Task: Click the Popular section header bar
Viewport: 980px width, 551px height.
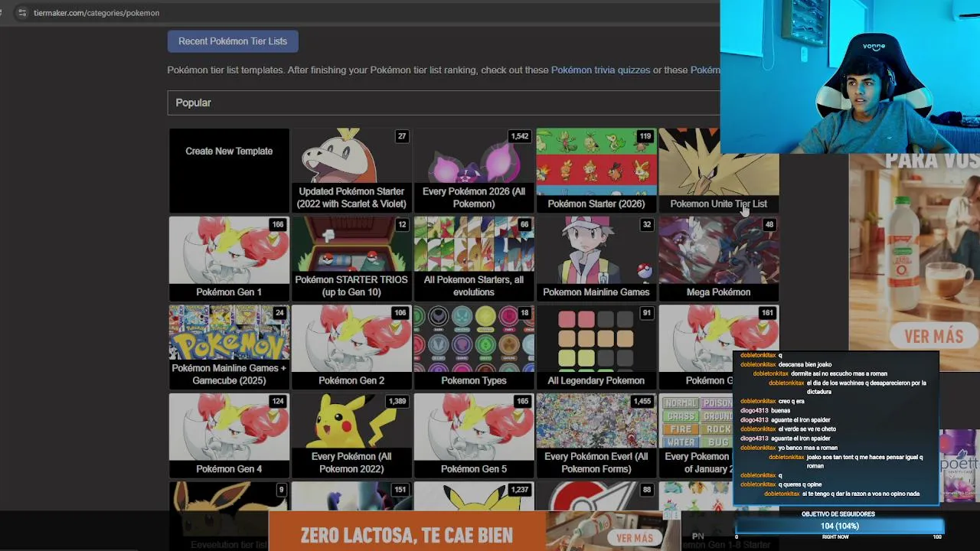Action: click(x=443, y=103)
